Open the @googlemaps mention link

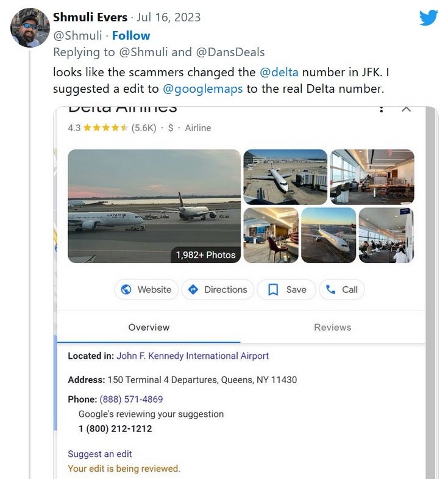202,89
